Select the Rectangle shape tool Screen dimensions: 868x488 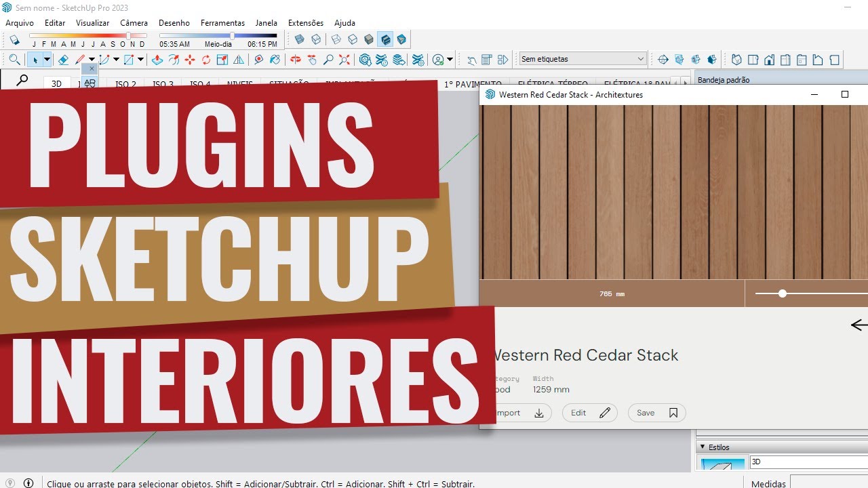[129, 60]
